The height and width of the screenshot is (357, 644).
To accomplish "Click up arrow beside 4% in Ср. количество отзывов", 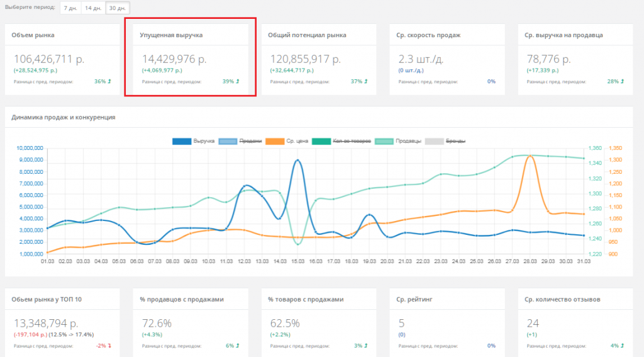I will point(623,346).
